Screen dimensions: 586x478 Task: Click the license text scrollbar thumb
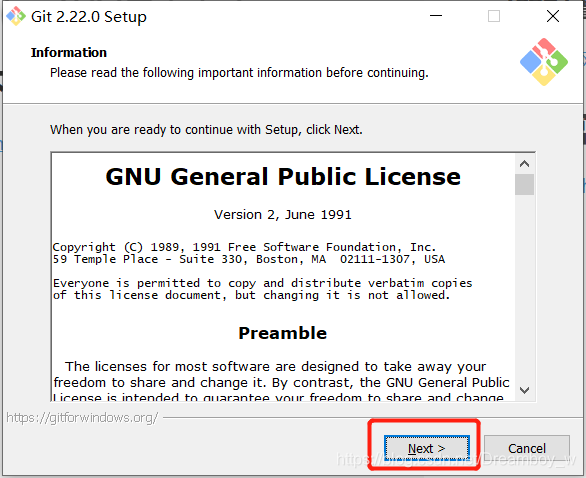(524, 184)
